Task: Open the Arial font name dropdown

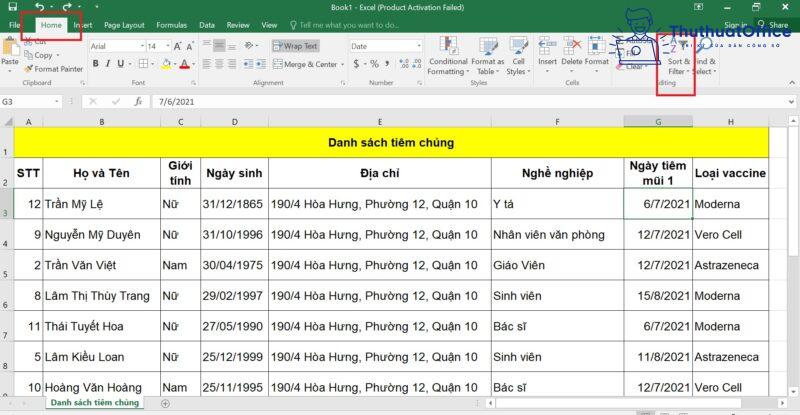Action: [142, 46]
